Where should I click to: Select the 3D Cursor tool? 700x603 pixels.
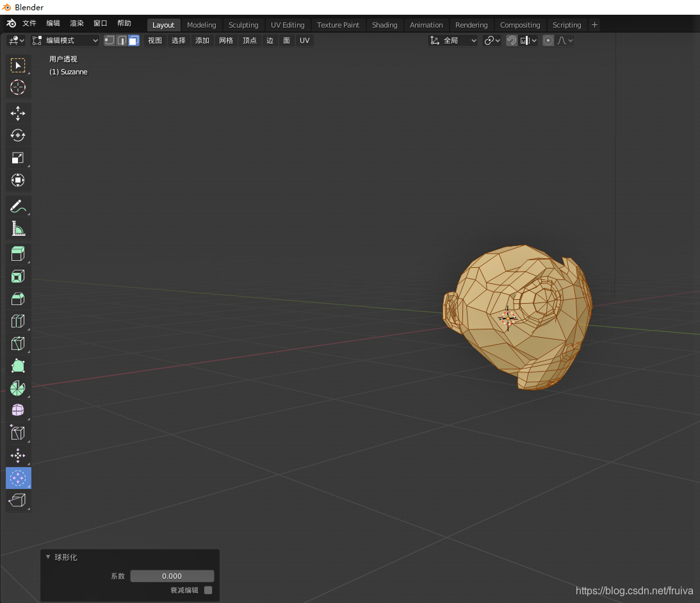pyautogui.click(x=18, y=88)
